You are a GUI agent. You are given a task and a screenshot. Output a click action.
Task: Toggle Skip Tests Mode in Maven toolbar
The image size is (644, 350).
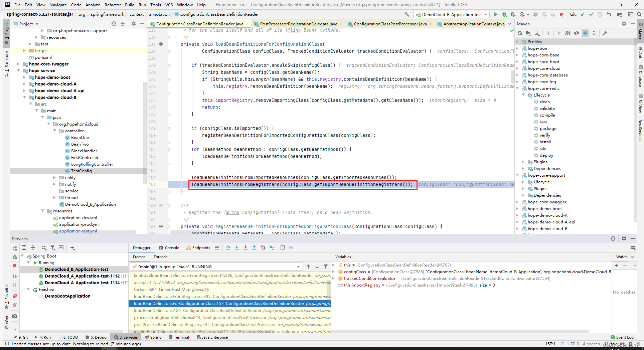(x=585, y=33)
